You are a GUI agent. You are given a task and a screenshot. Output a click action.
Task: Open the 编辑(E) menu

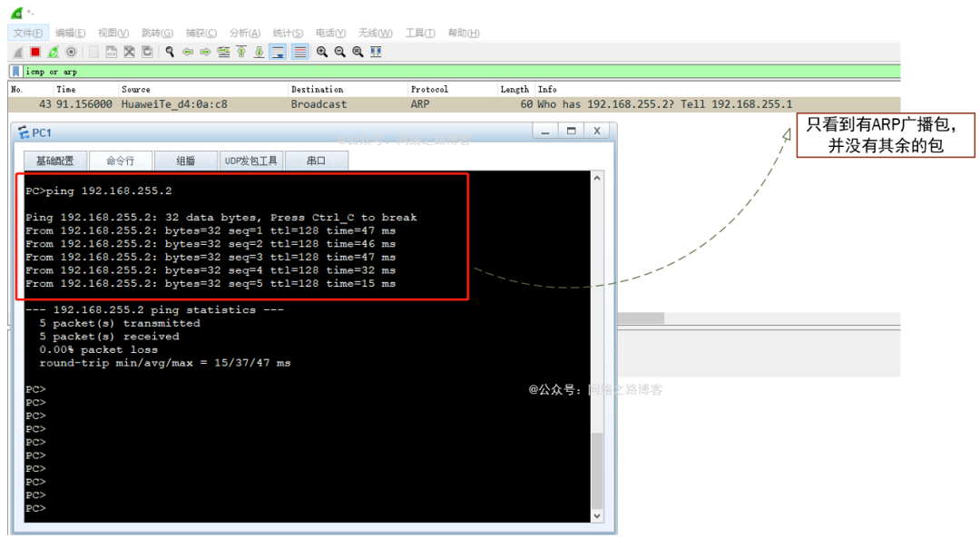click(70, 34)
